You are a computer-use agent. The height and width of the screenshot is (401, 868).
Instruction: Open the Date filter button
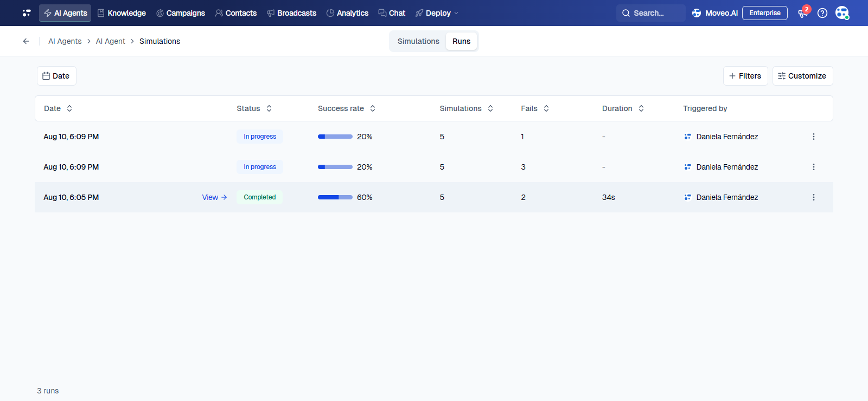[56, 76]
